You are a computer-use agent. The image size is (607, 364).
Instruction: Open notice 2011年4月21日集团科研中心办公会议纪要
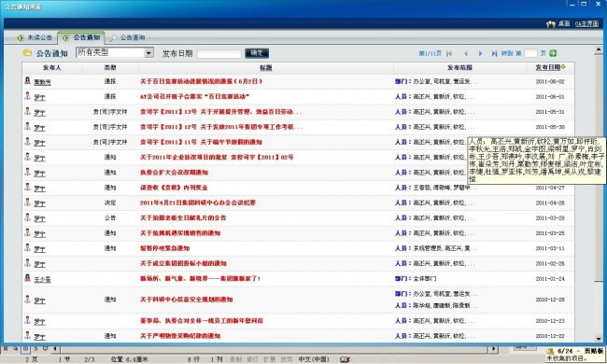pos(197,203)
